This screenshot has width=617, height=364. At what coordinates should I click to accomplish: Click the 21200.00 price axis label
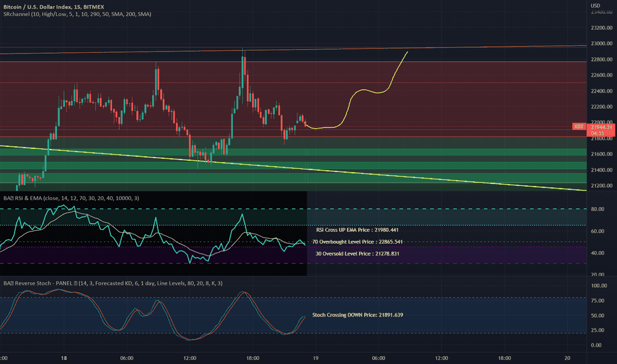coord(602,185)
